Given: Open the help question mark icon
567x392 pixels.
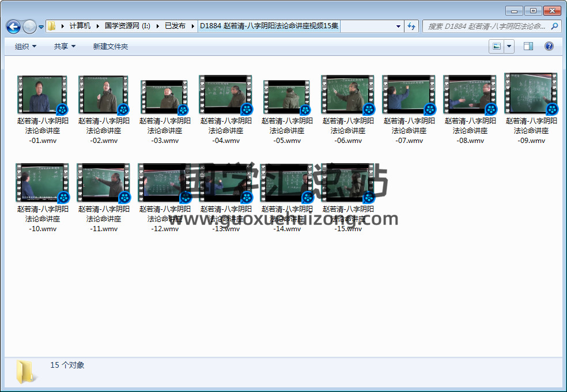Looking at the screenshot, I should [549, 46].
